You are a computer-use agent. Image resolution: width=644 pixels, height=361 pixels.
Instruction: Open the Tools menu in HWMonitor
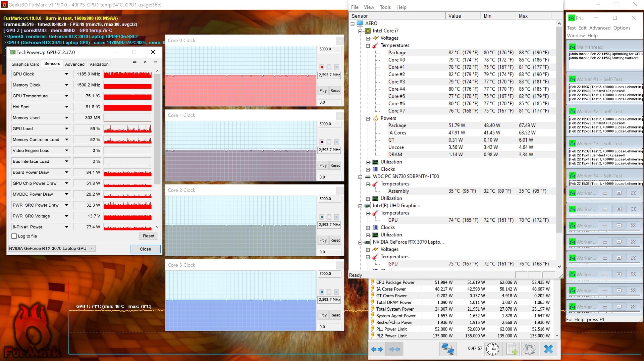[x=385, y=7]
